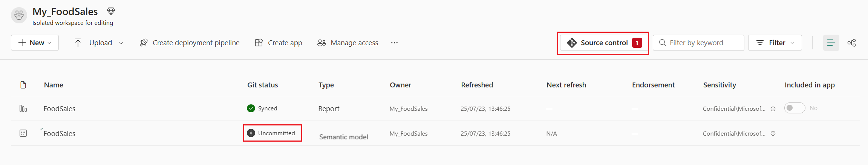Click the Uncommitted Git status icon
Viewport: 868px width, 165px height.
pos(251,133)
